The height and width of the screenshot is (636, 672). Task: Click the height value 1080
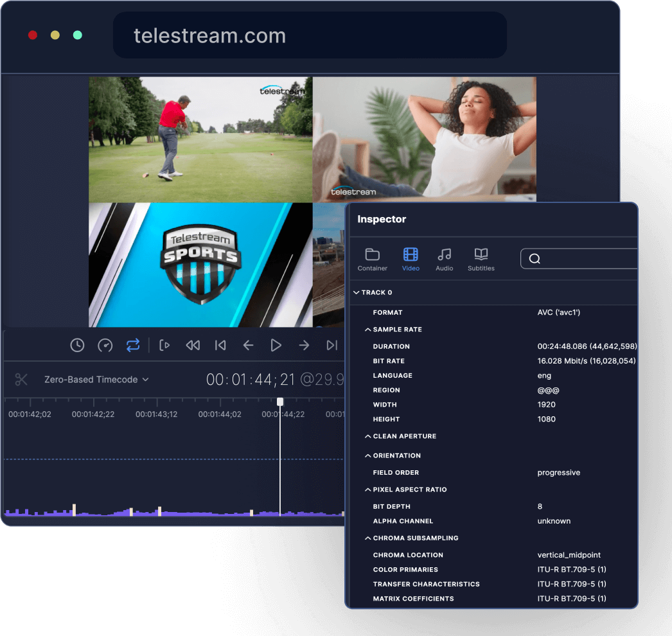pos(547,419)
